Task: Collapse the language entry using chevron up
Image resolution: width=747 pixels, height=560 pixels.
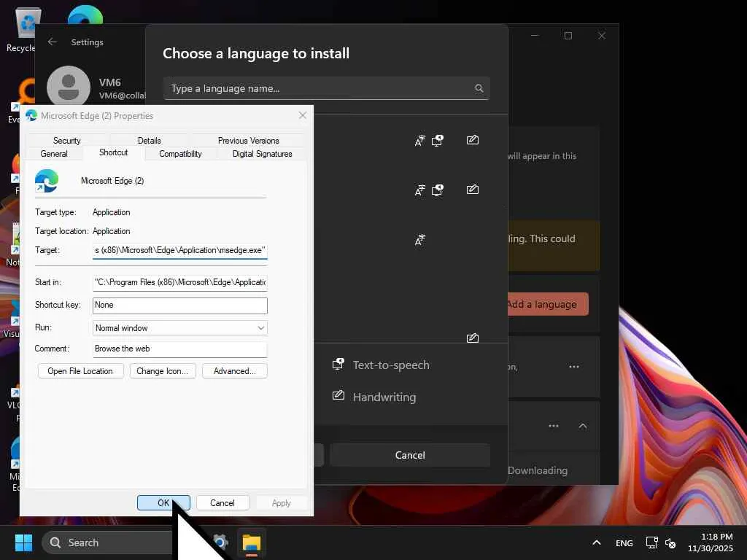Action: pos(583,426)
